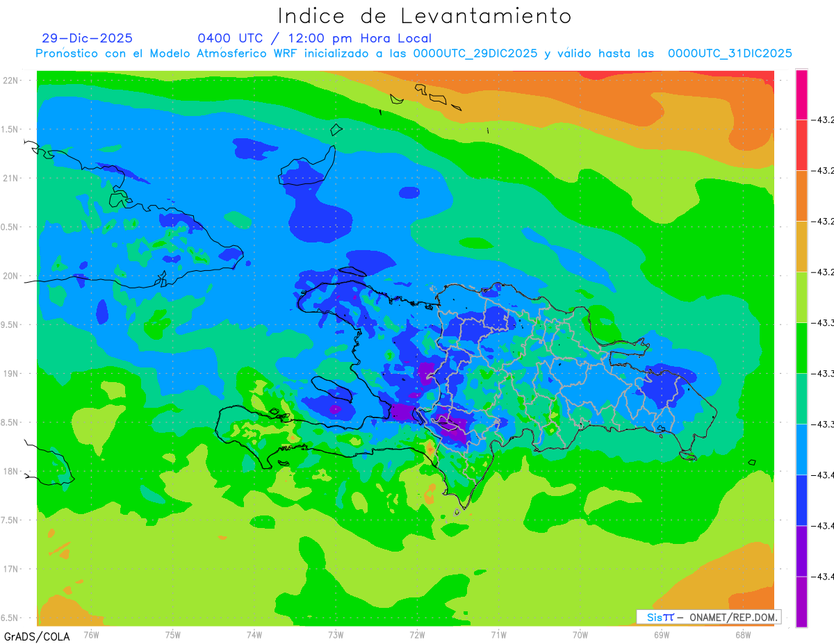Pick the bottom-most purple colorbar swatch
This screenshot has width=834, height=644.
point(801,602)
